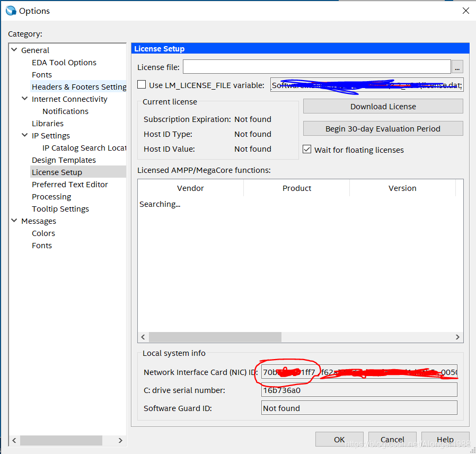Uncheck Wait for floating licenses

[307, 149]
